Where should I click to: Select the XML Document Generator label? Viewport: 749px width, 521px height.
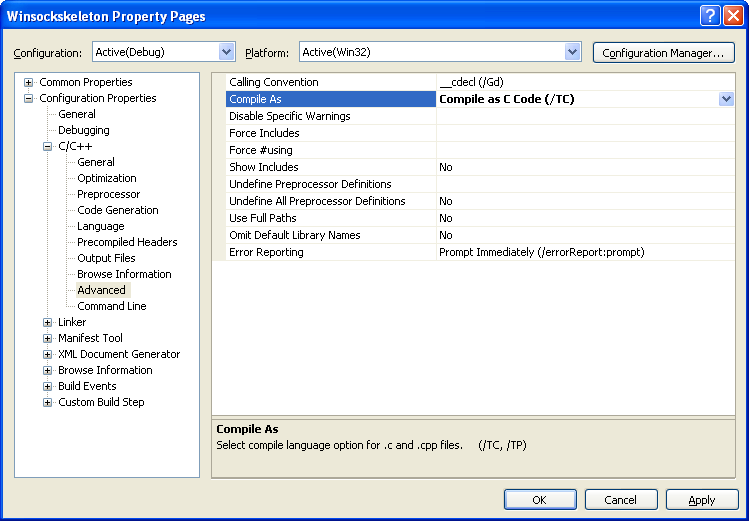point(119,354)
